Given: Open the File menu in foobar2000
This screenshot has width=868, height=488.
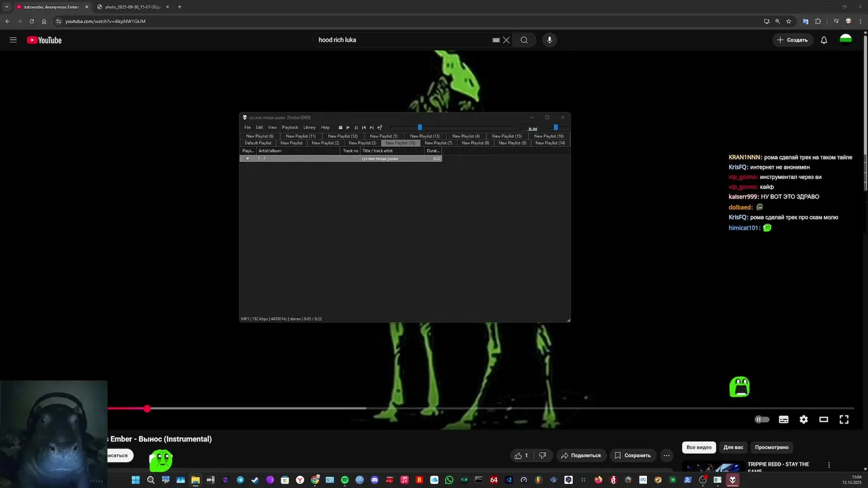Looking at the screenshot, I should tap(248, 127).
